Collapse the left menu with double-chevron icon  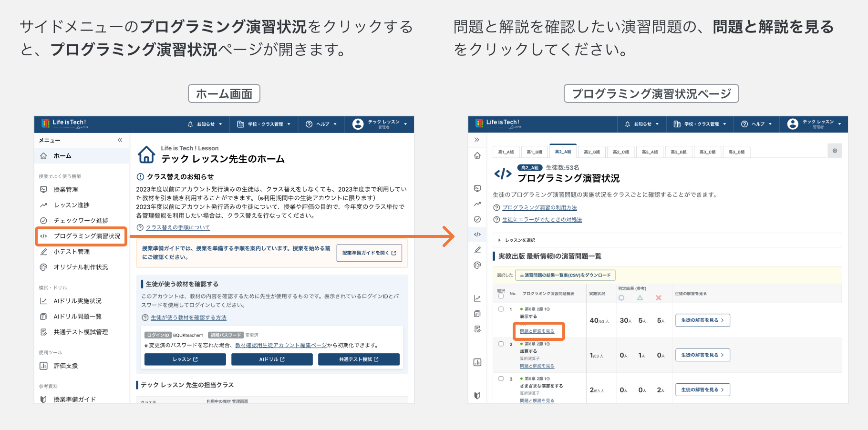click(x=120, y=140)
